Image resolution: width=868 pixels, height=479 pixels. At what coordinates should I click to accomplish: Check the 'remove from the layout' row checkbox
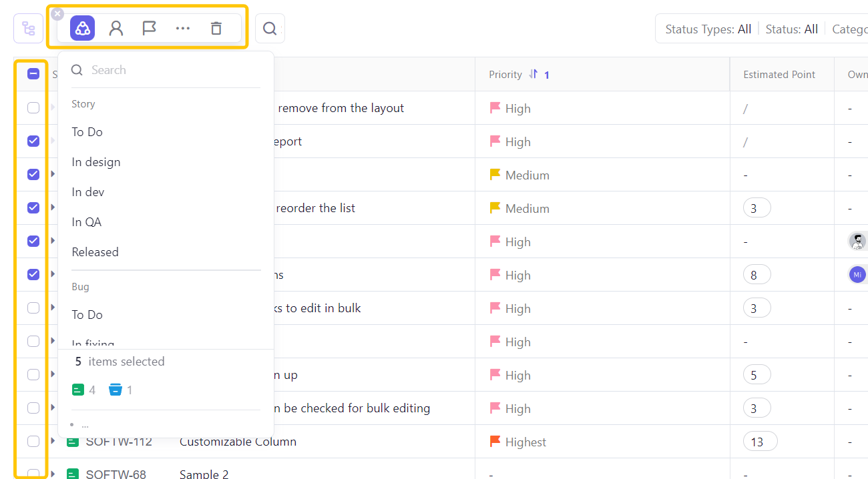(33, 108)
